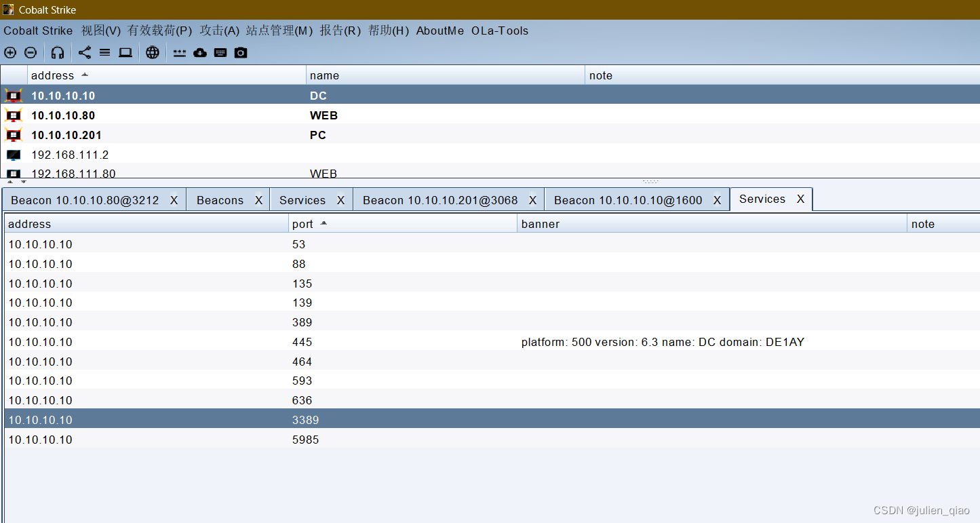This screenshot has height=523, width=980.
Task: Close the active Services tab
Action: pyautogui.click(x=801, y=199)
